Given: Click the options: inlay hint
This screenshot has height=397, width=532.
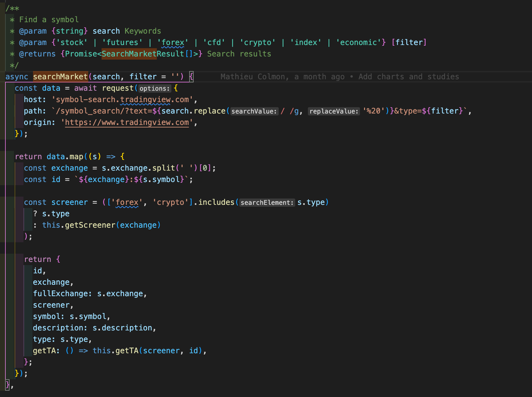Looking at the screenshot, I should pos(154,88).
